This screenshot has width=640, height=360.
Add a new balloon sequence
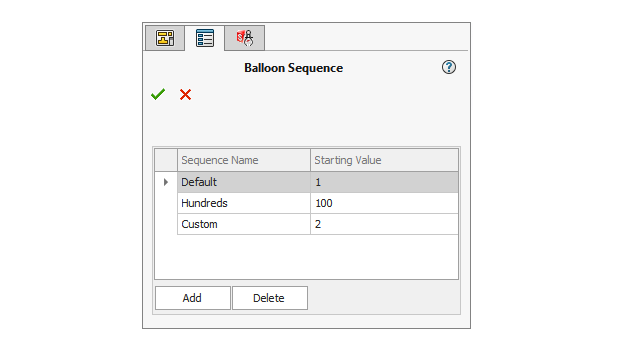coord(193,298)
